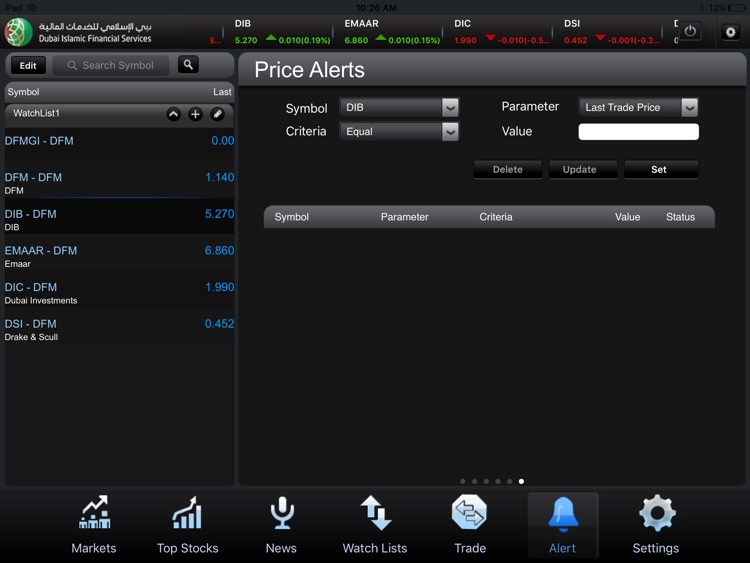The image size is (750, 563).
Task: Tap the active last page indicator dot
Action: coord(521,481)
